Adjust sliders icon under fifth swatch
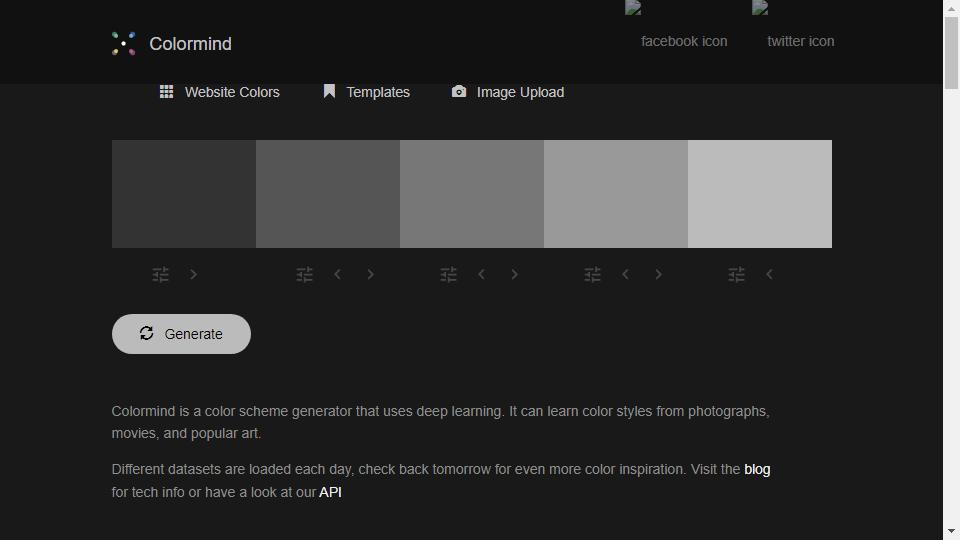This screenshot has height=540, width=960. 737,274
